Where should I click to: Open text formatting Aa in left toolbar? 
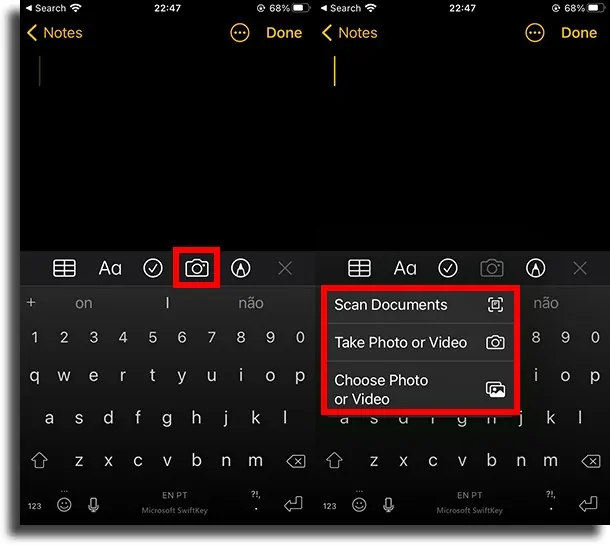pyautogui.click(x=110, y=268)
